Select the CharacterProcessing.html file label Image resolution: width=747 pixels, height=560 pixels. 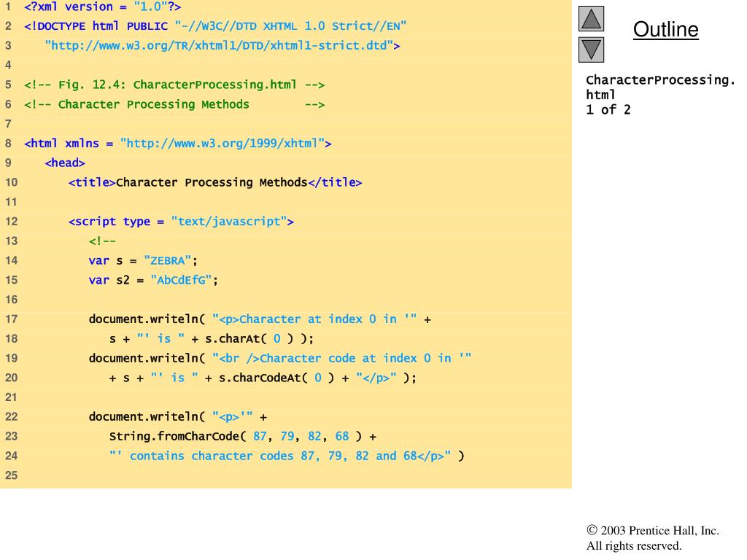[660, 87]
